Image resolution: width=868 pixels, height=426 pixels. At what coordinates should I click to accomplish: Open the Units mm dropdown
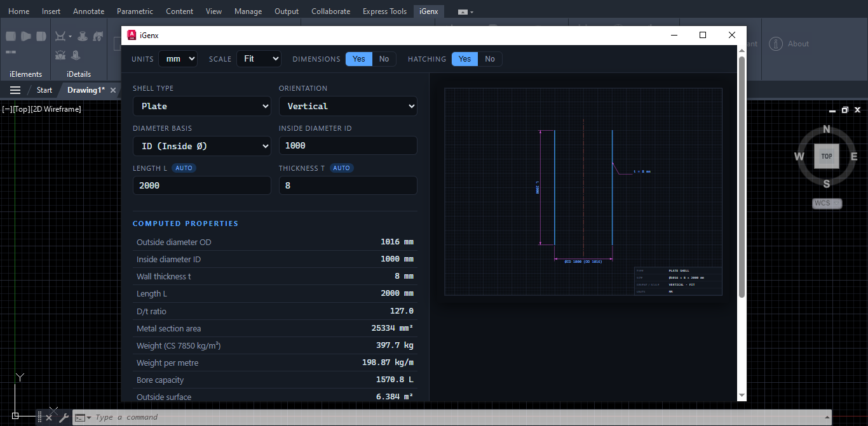tap(178, 59)
